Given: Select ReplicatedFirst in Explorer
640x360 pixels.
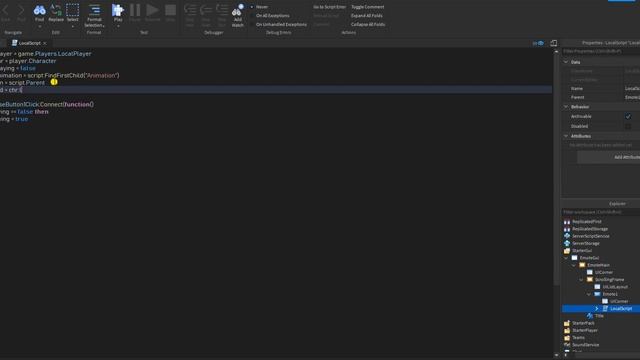Looking at the screenshot, I should pos(587,222).
